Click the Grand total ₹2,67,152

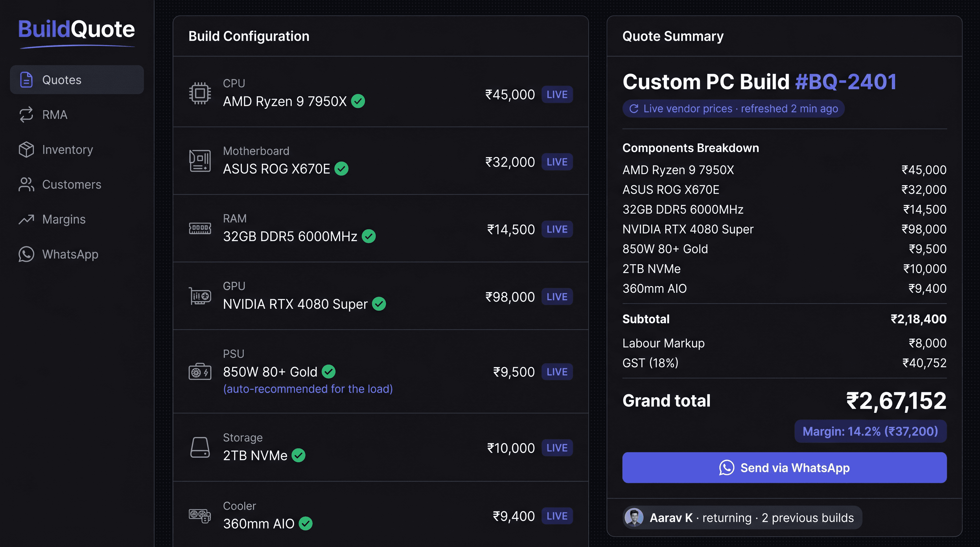pyautogui.click(x=896, y=401)
